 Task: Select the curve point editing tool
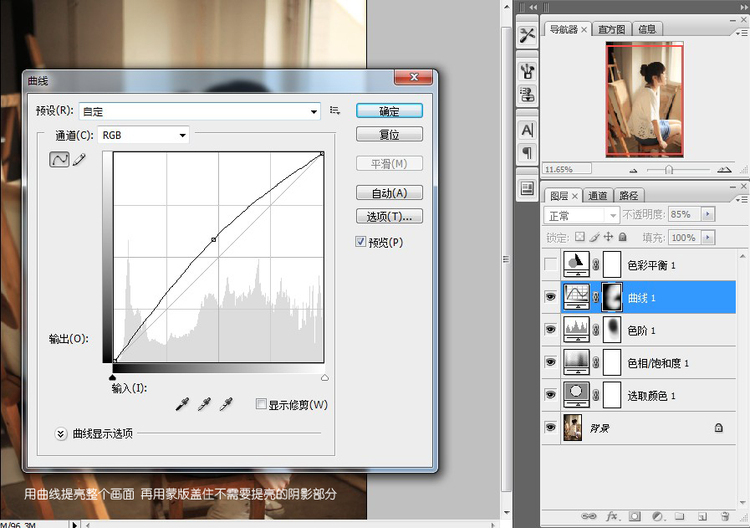tap(59, 160)
